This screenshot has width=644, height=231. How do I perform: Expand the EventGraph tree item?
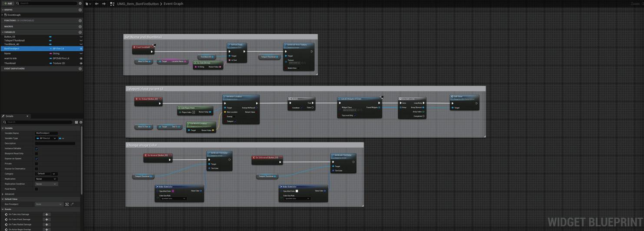click(x=3, y=15)
